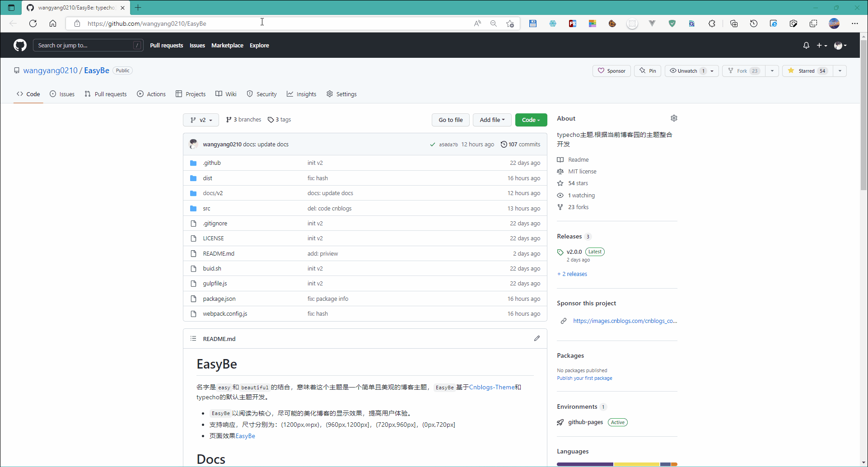Edit repository details with About gear icon

[x=674, y=118]
